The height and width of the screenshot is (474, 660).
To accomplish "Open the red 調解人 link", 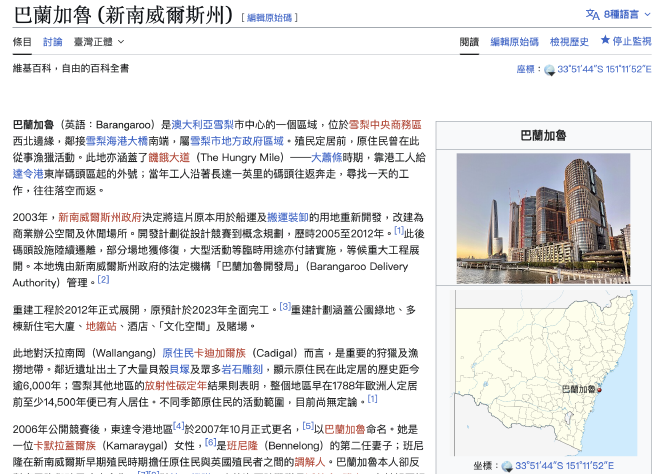I will click(310, 462).
